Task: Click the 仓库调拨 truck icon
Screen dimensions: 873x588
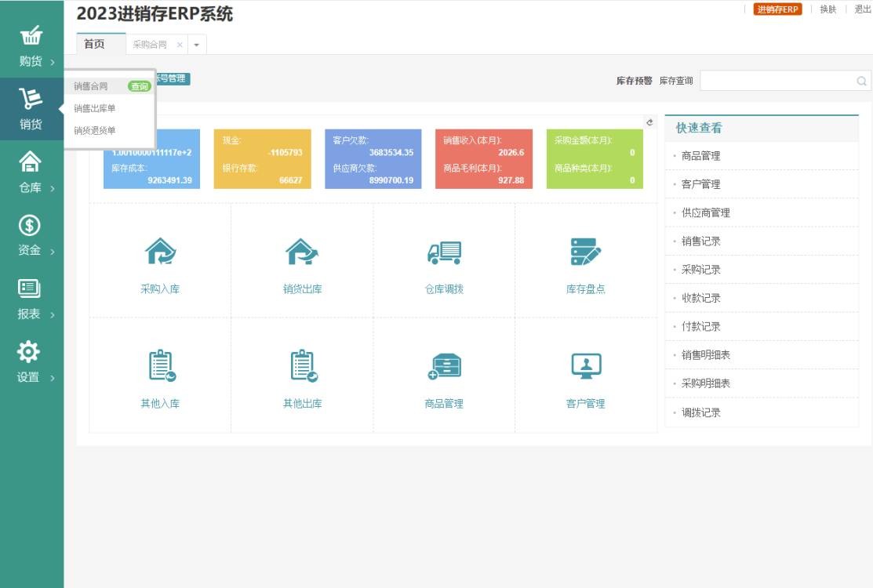Action: [444, 252]
